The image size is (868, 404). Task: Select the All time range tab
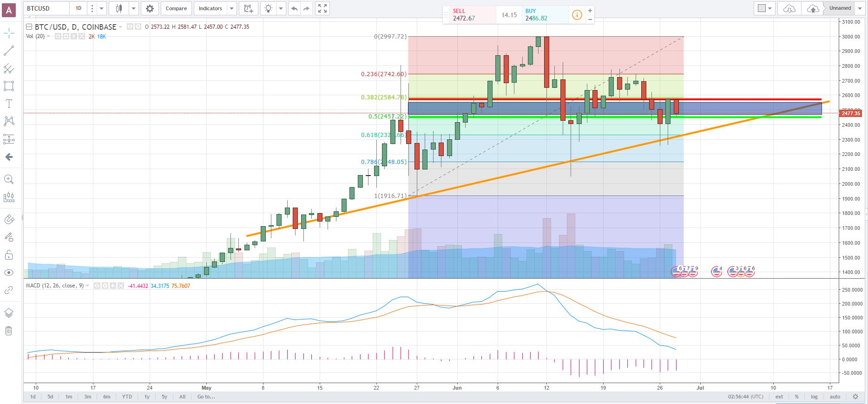pos(182,397)
